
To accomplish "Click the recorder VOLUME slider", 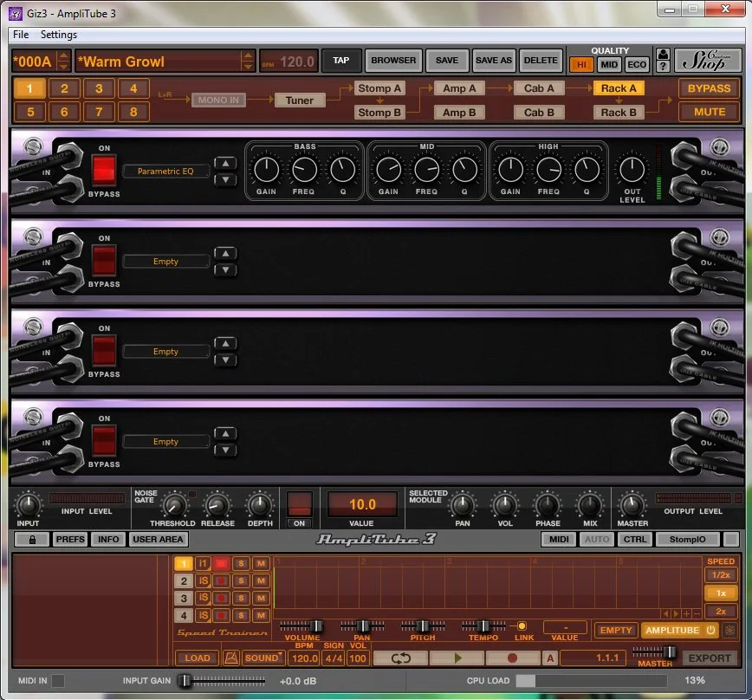I will click(301, 625).
